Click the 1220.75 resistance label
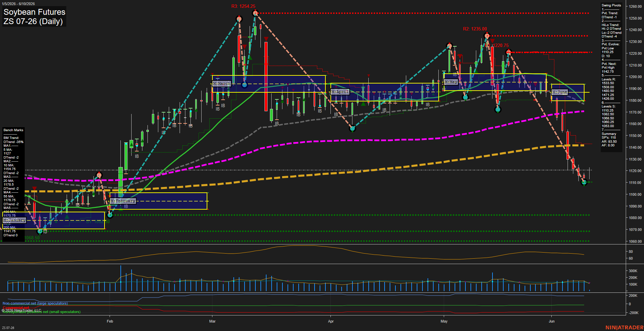 click(x=500, y=45)
